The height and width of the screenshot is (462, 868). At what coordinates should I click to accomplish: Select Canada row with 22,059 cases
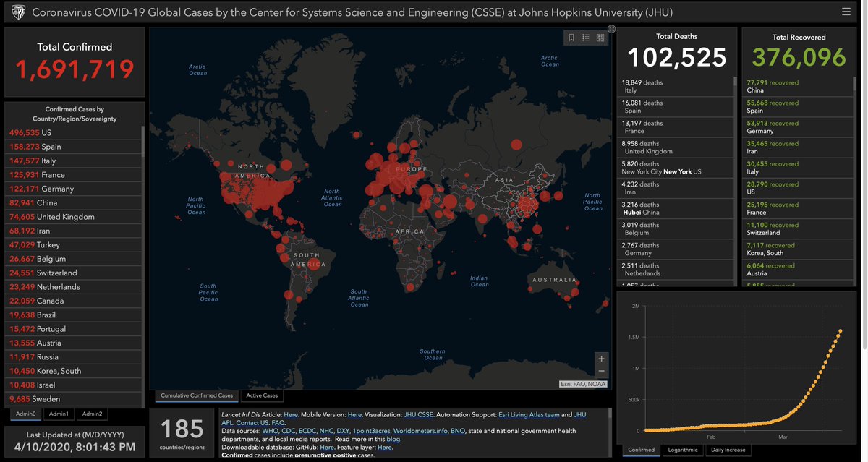coord(74,301)
